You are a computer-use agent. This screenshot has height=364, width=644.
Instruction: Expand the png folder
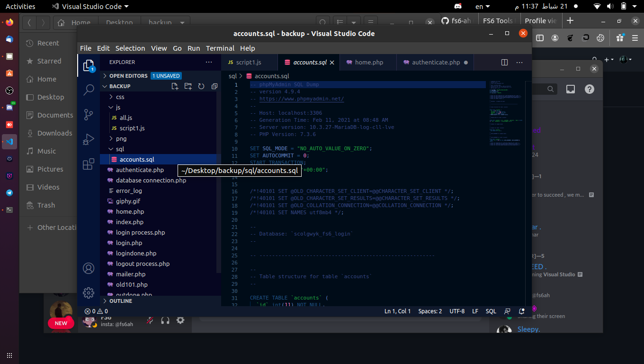point(121,138)
